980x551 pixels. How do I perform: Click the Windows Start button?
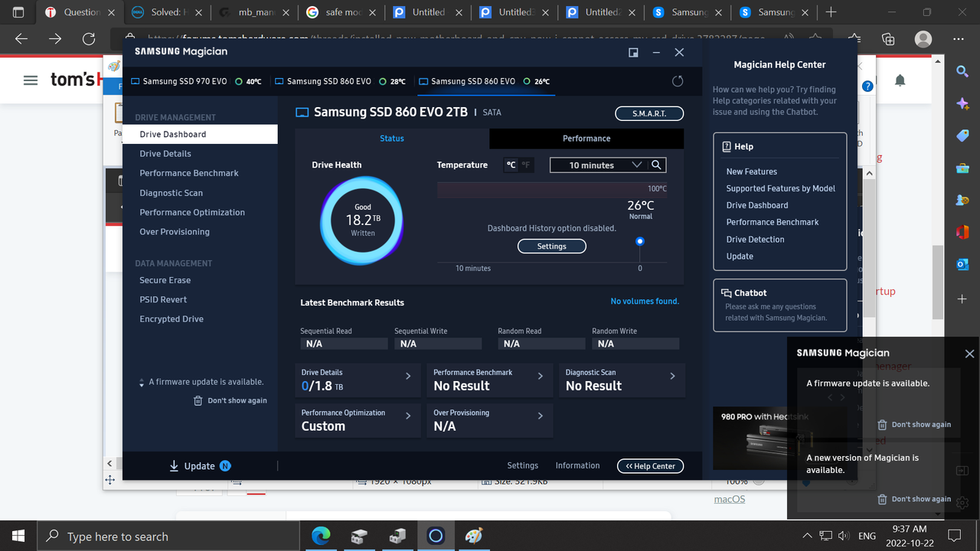click(x=18, y=536)
